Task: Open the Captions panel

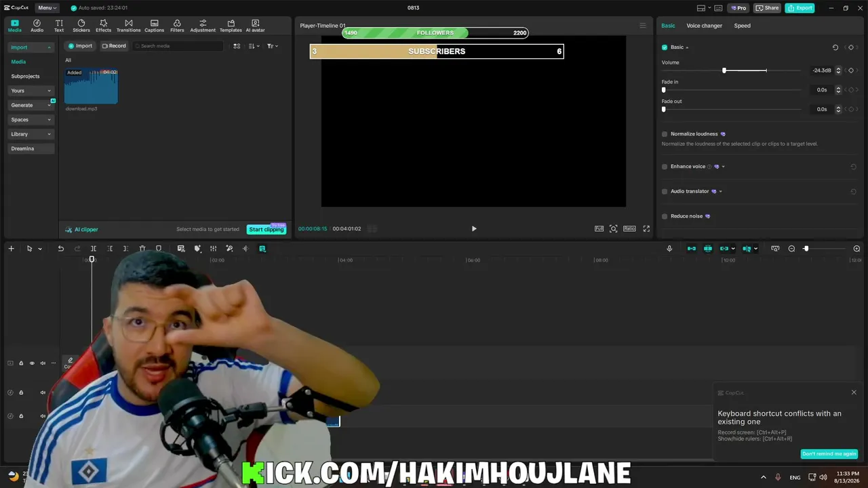Action: point(154,26)
